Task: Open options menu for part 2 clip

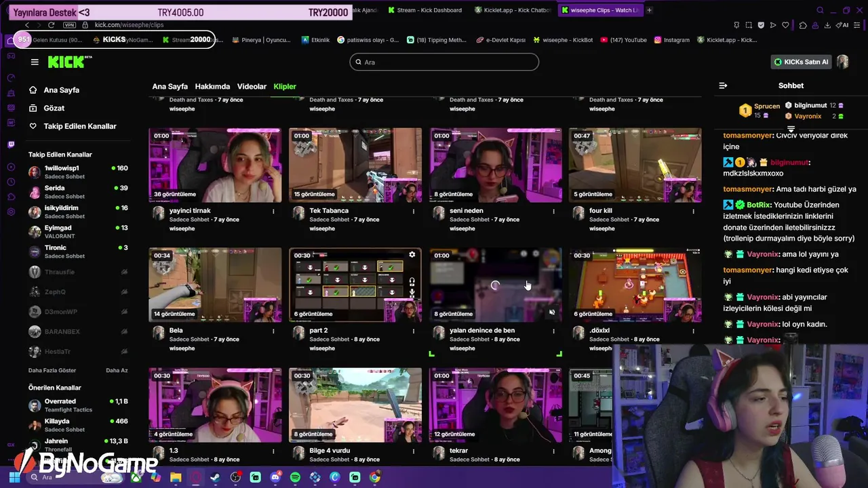Action: [414, 331]
